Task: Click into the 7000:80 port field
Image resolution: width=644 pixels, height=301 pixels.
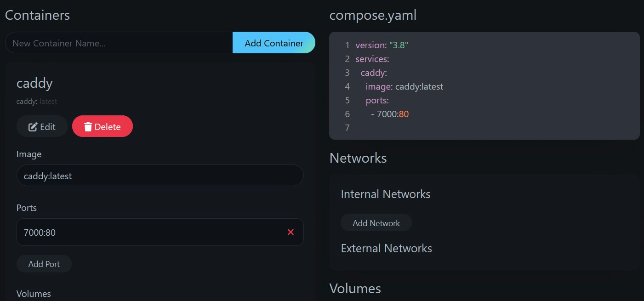Action: pyautogui.click(x=147, y=233)
